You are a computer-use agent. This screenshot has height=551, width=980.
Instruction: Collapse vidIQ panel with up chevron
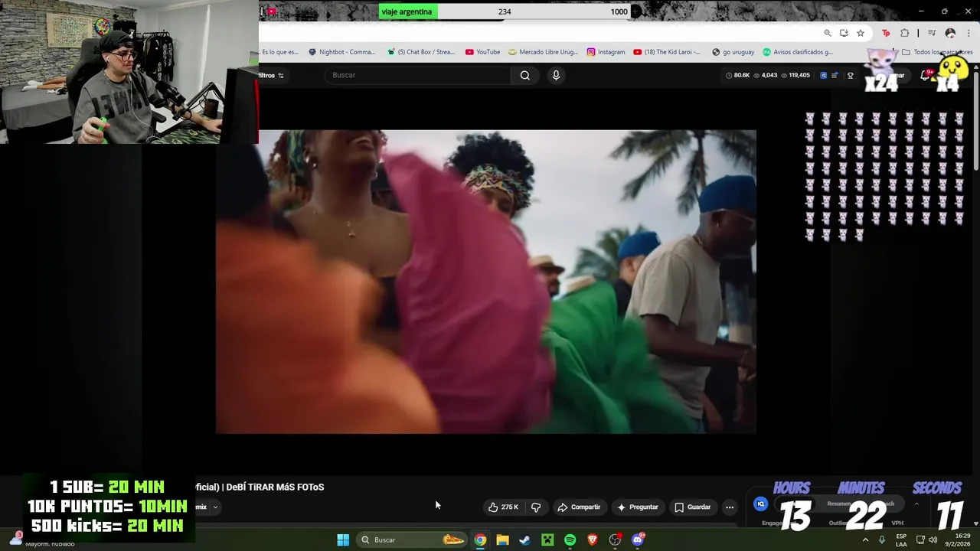(916, 504)
